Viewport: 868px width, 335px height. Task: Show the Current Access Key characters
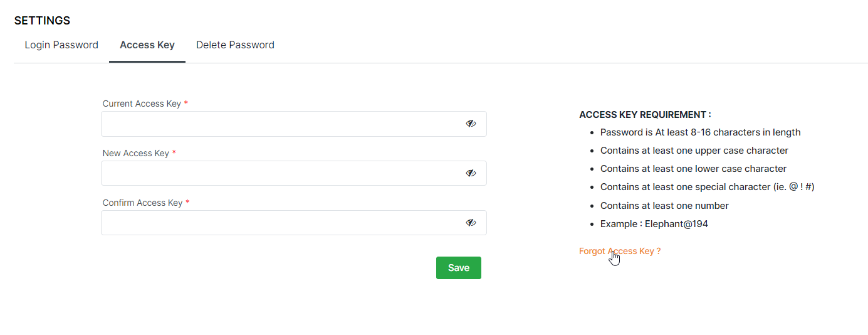tap(471, 124)
